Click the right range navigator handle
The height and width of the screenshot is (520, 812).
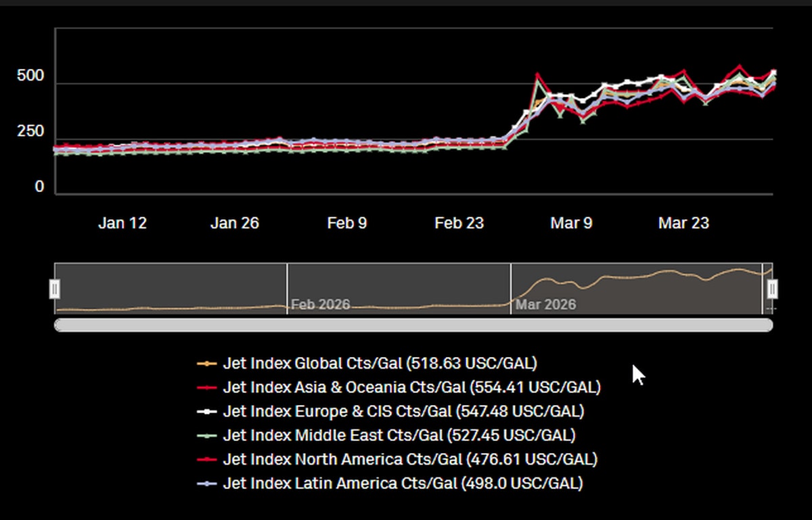click(772, 289)
